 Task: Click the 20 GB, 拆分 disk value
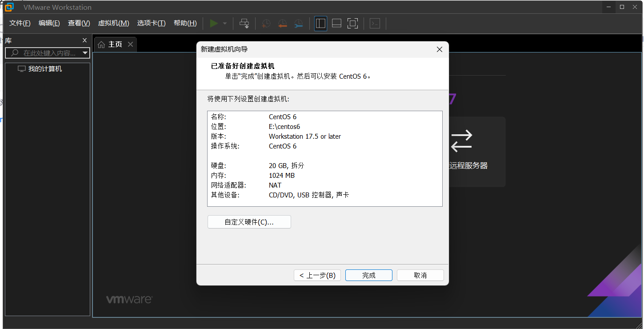tap(287, 165)
